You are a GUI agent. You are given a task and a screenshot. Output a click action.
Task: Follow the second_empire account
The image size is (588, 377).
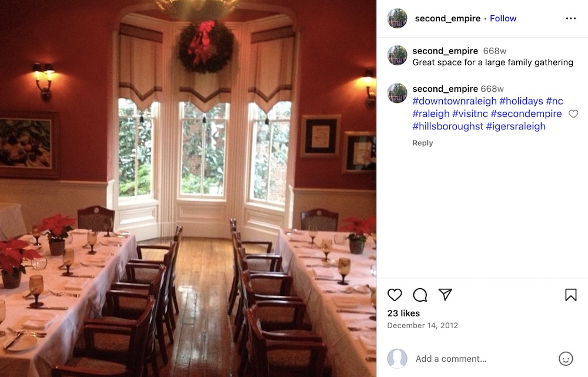click(503, 18)
